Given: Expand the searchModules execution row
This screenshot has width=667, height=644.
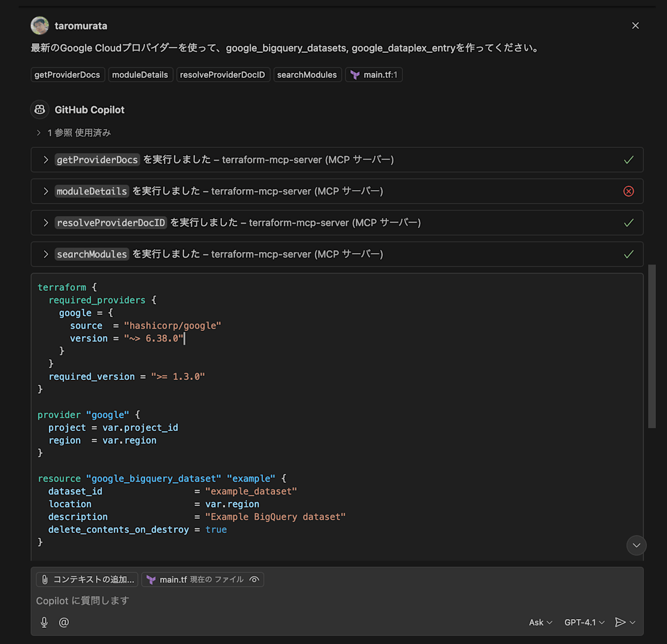Looking at the screenshot, I should (337, 254).
